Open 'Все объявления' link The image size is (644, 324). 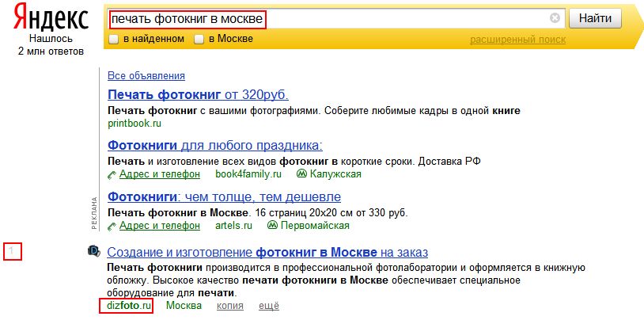click(146, 76)
